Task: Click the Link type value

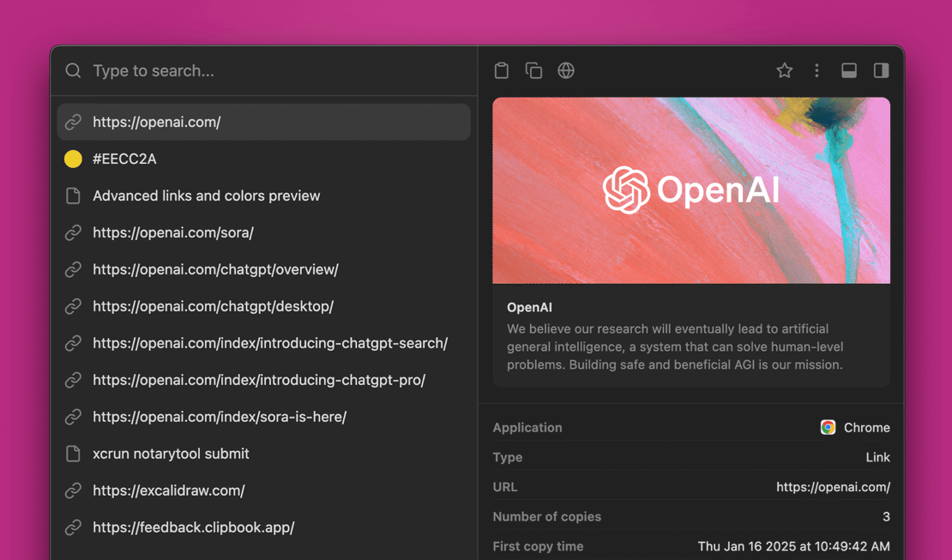Action: tap(878, 457)
